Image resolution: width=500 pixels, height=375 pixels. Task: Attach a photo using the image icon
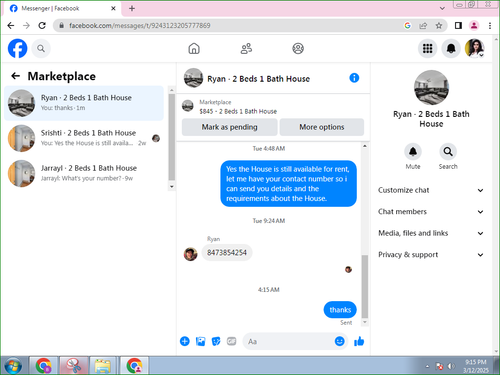coord(200,341)
